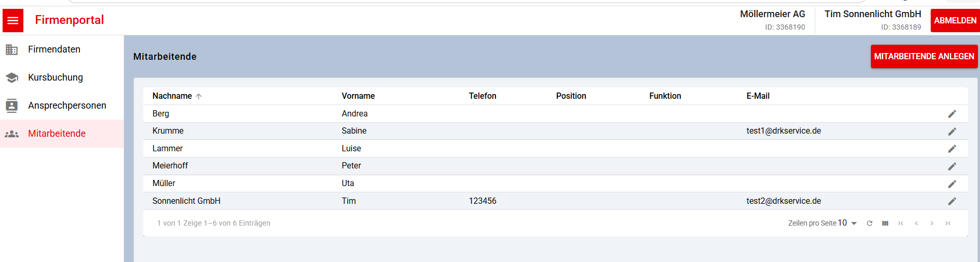Select the Lammer last name cell

tap(167, 149)
